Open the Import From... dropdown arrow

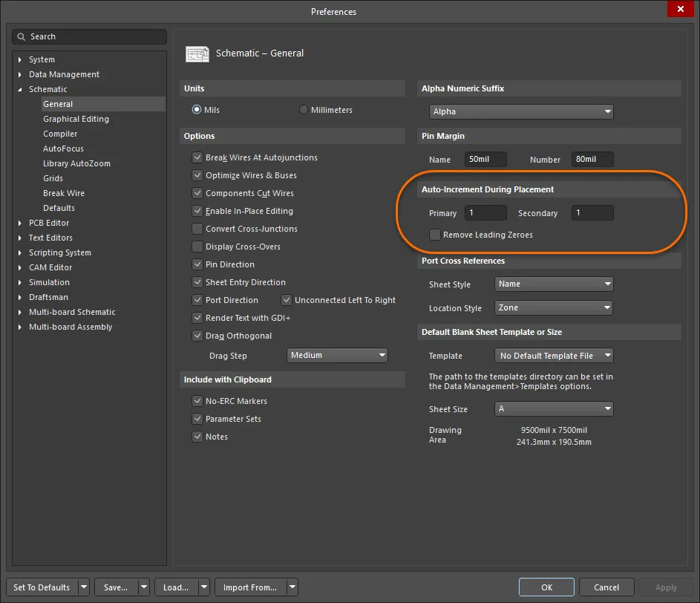coord(292,587)
